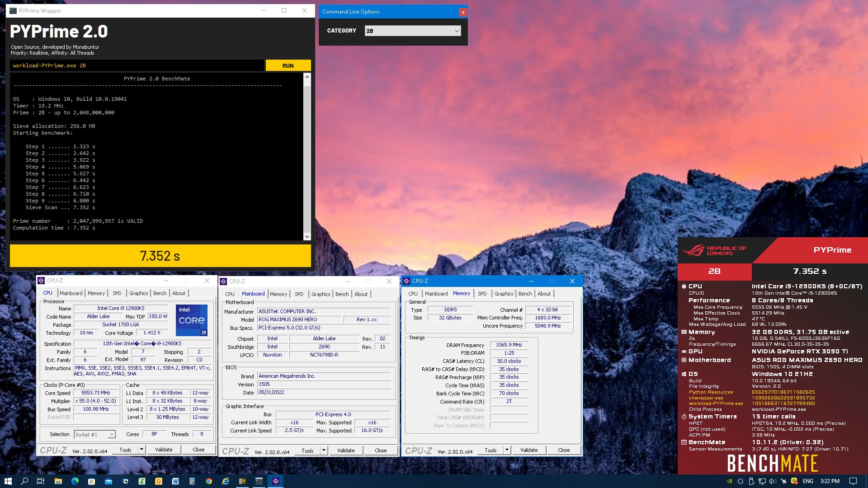
Task: Click Validate in left CPU-Z window
Action: tap(164, 450)
